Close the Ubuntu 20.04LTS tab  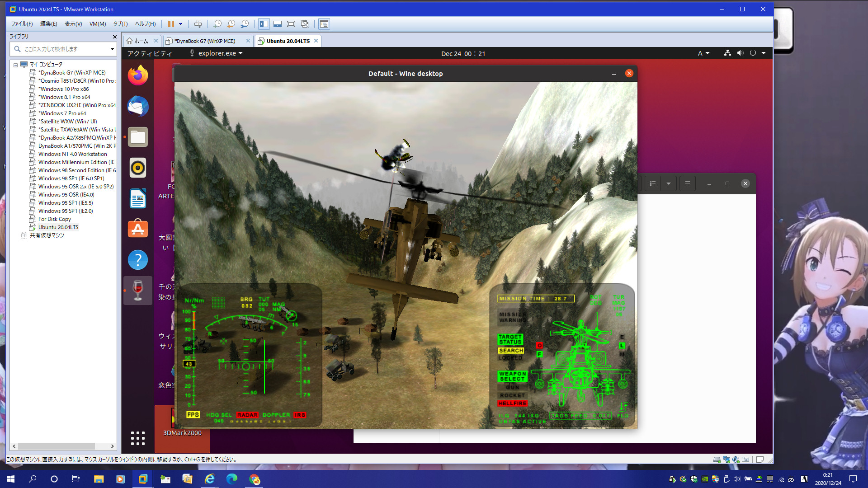click(316, 41)
